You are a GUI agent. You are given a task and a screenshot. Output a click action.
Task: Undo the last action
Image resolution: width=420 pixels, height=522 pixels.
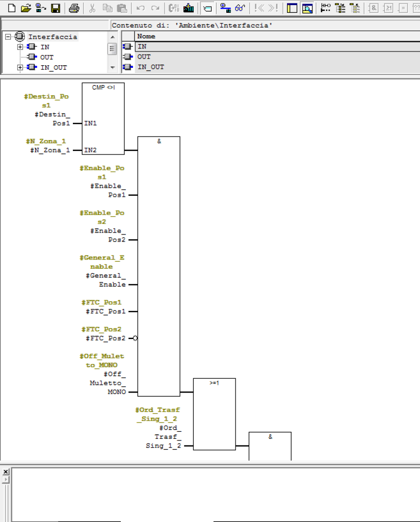pyautogui.click(x=141, y=8)
